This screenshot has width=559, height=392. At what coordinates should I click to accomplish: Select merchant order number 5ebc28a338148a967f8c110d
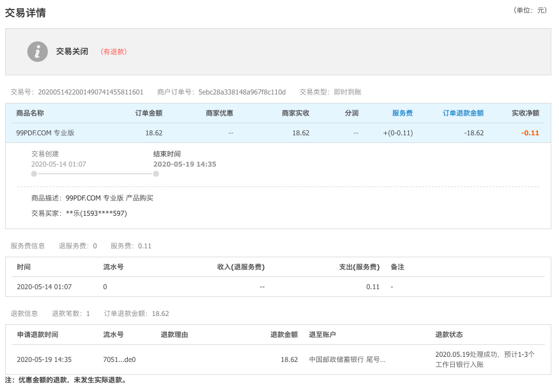[241, 93]
